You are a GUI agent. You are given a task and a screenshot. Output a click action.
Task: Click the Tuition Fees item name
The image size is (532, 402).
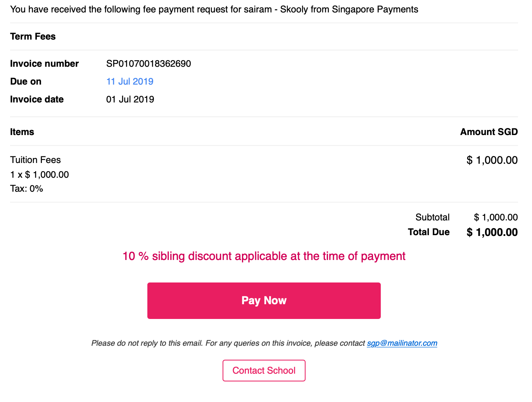pyautogui.click(x=35, y=160)
